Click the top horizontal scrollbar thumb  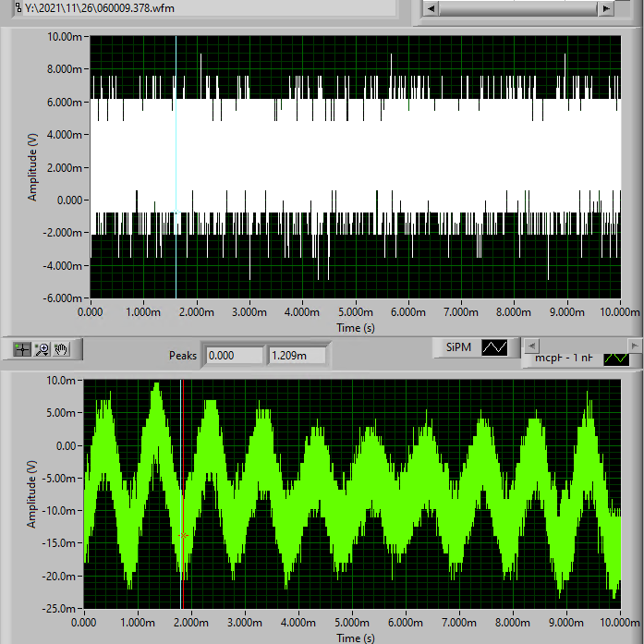[508, 8]
